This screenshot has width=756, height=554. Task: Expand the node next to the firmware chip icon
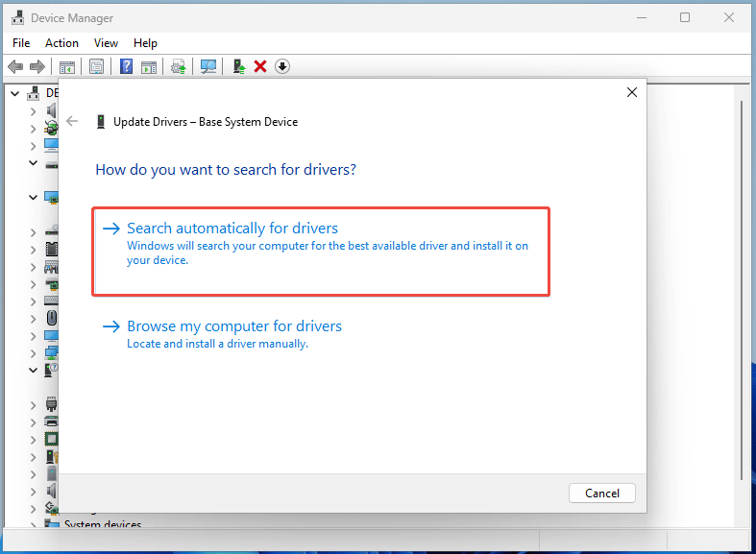[33, 250]
